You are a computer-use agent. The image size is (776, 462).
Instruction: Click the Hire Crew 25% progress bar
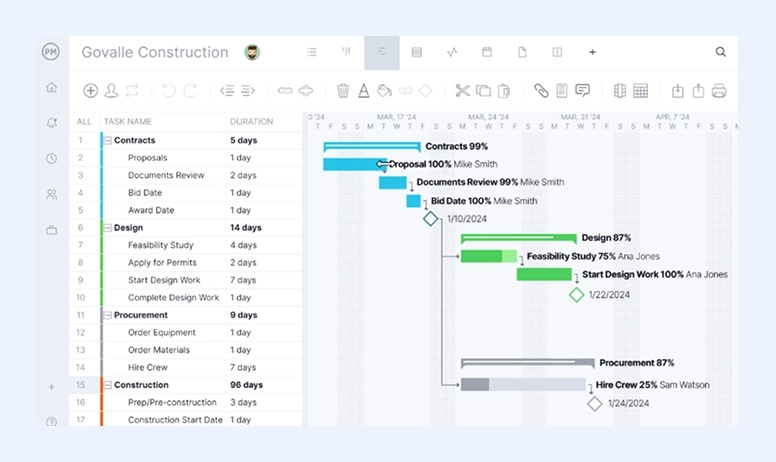point(523,384)
